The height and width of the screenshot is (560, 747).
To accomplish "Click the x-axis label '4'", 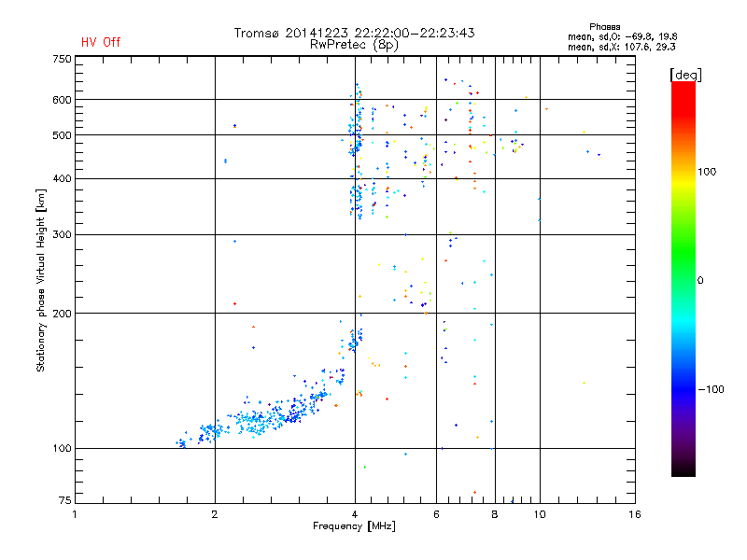I will (355, 514).
